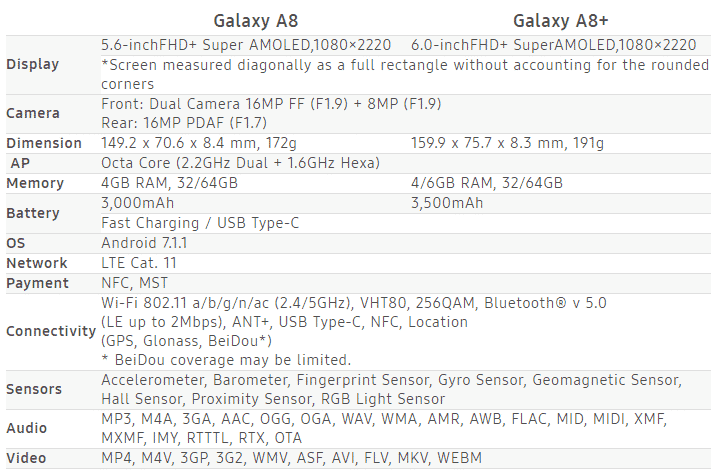715x470 pixels.
Task: Select the OS row label
Action: coord(16,243)
